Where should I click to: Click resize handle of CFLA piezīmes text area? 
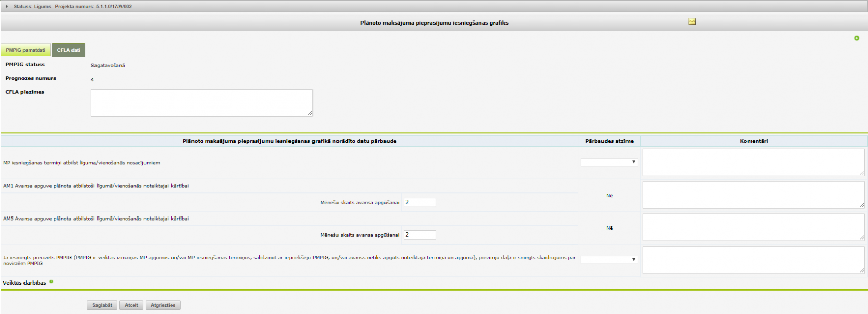pyautogui.click(x=310, y=114)
